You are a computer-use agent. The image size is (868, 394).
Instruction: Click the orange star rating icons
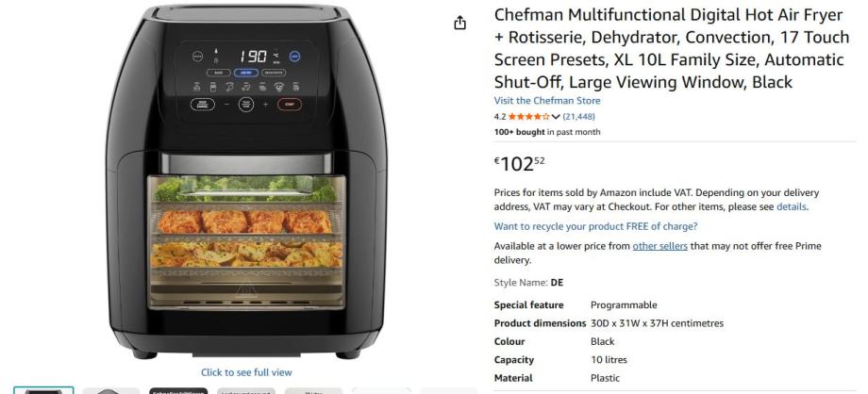(528, 117)
